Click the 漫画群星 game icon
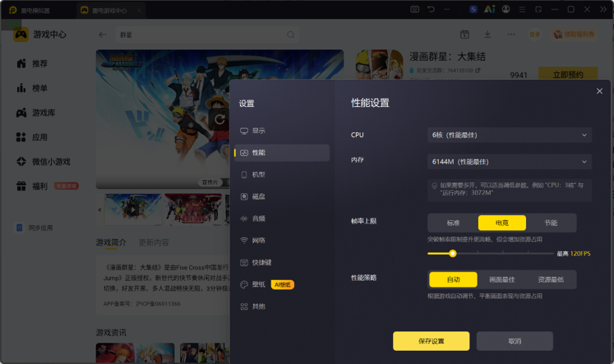 (378, 64)
